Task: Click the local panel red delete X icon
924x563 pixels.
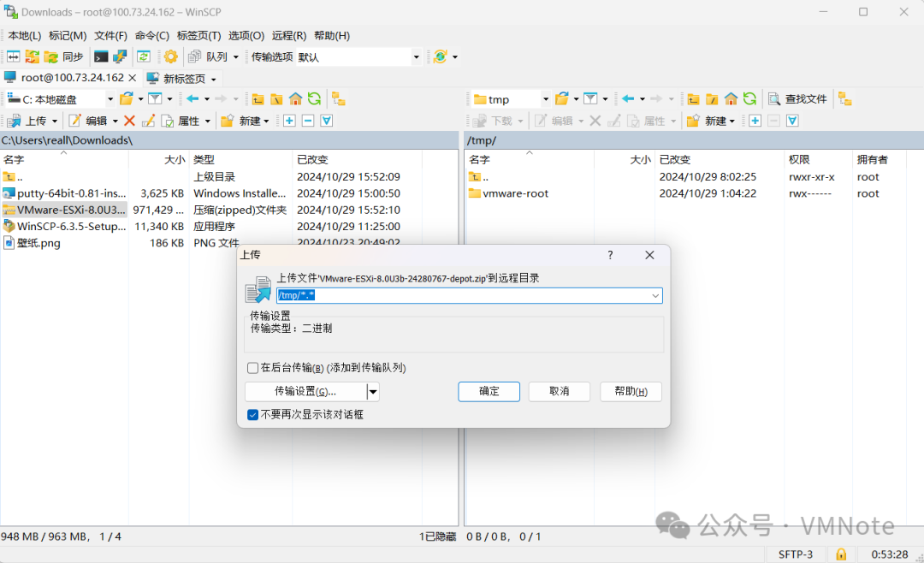Action: pyautogui.click(x=130, y=121)
